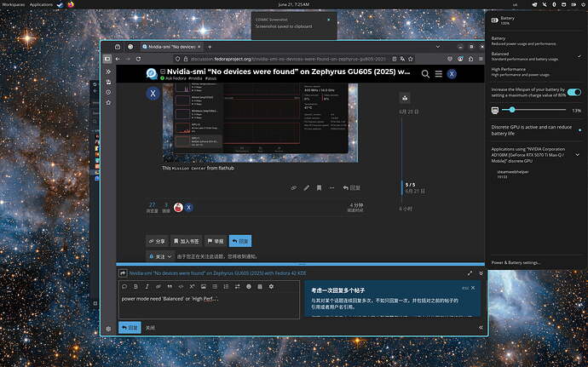Apply bold formatting in the composer
This screenshot has height=367, width=588.
(135, 286)
